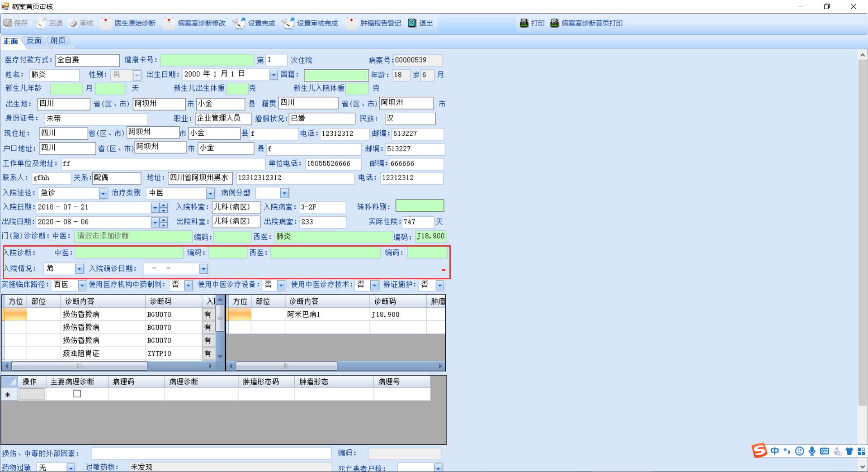
Task: Open 出院日期 calendar dropdown
Action: 155,222
